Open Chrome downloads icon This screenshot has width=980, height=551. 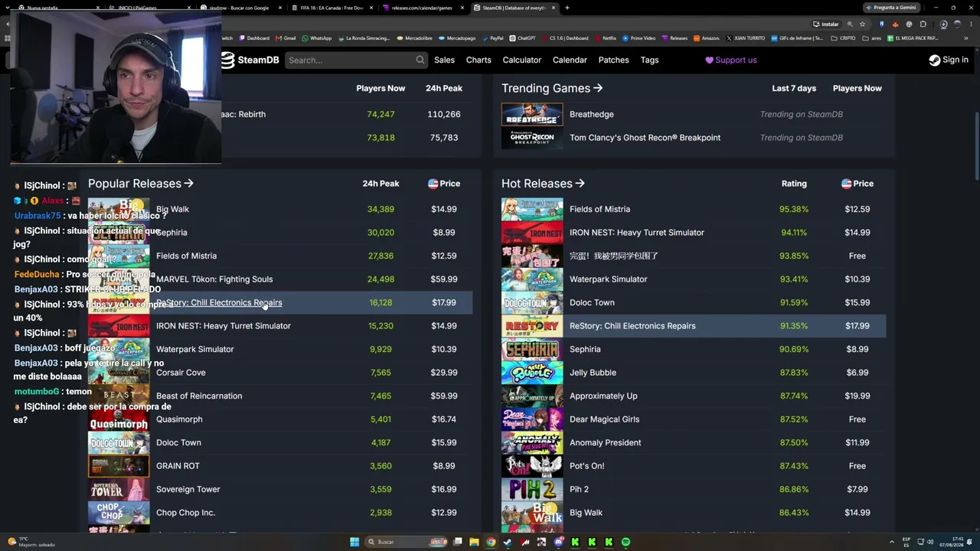[x=943, y=24]
